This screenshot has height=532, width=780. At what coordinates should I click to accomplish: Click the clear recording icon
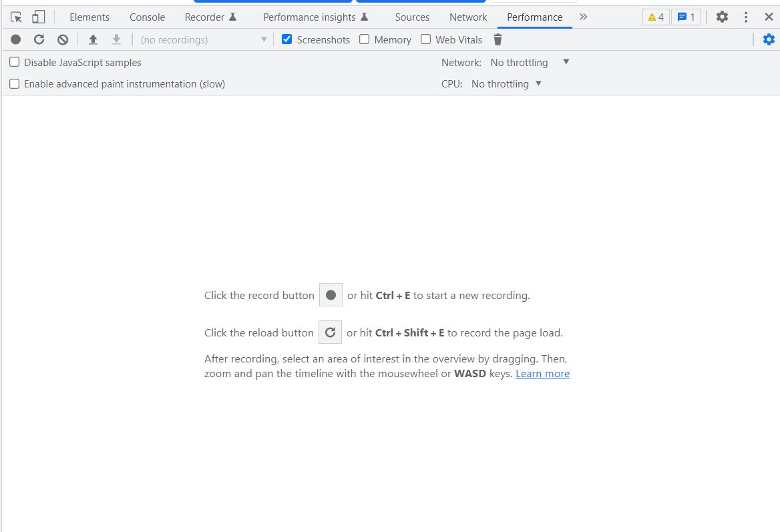[x=63, y=40]
